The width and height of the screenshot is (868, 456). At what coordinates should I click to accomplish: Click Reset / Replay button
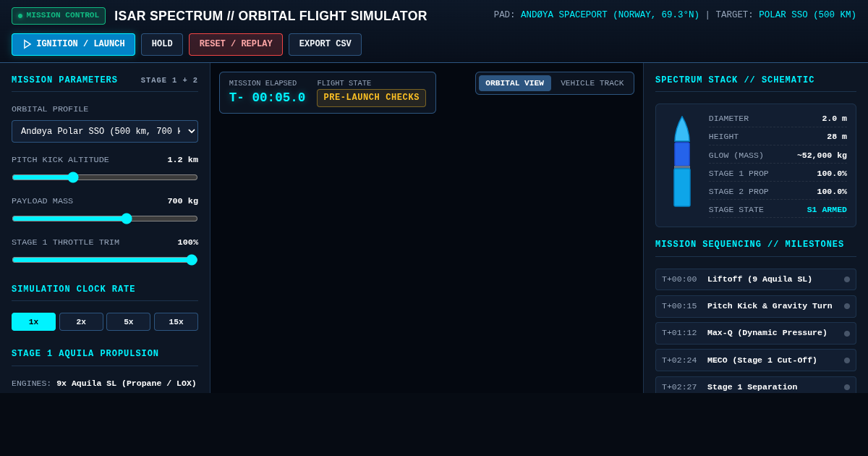(x=236, y=44)
